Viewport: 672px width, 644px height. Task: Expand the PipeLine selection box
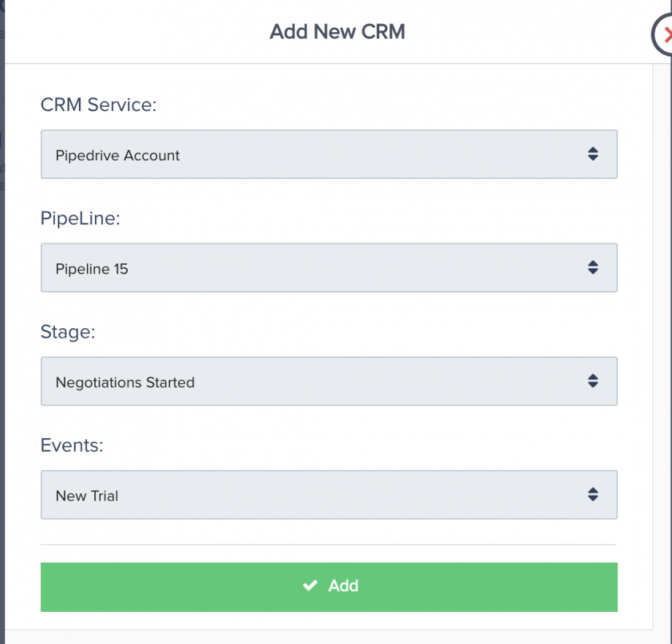pos(329,268)
